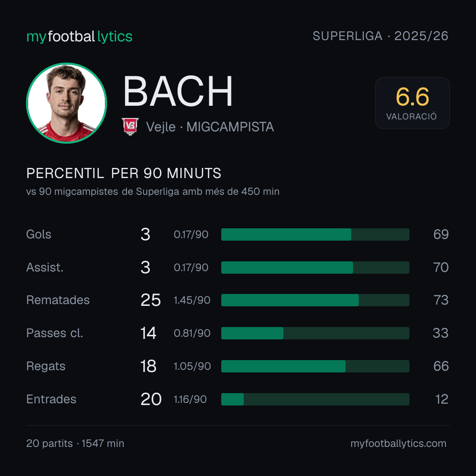This screenshot has width=476, height=476.
Task: Open the Bach player portrait
Action: point(67,103)
